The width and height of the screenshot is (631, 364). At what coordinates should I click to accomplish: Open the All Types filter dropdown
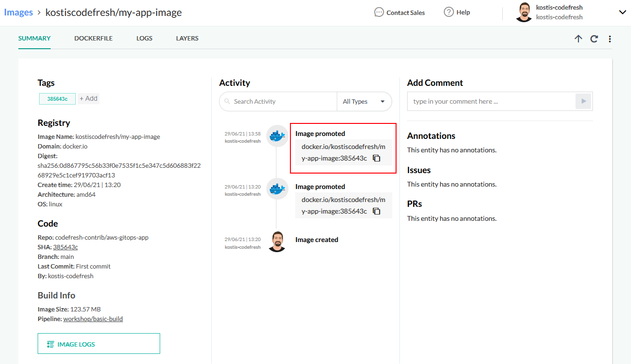[364, 102]
